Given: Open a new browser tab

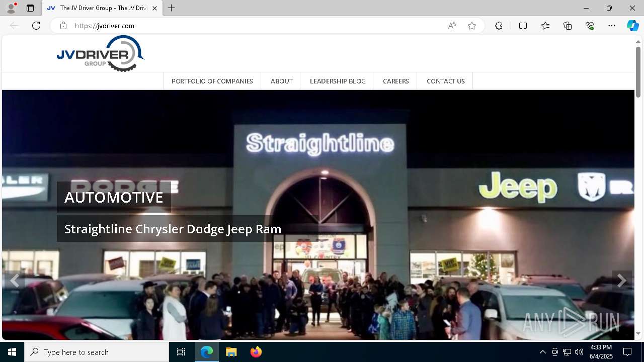Looking at the screenshot, I should tap(172, 8).
